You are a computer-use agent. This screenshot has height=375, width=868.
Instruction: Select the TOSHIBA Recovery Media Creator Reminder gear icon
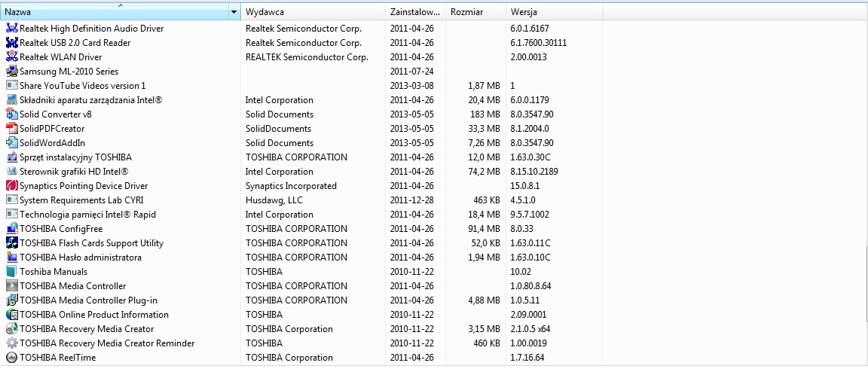pyautogui.click(x=11, y=343)
